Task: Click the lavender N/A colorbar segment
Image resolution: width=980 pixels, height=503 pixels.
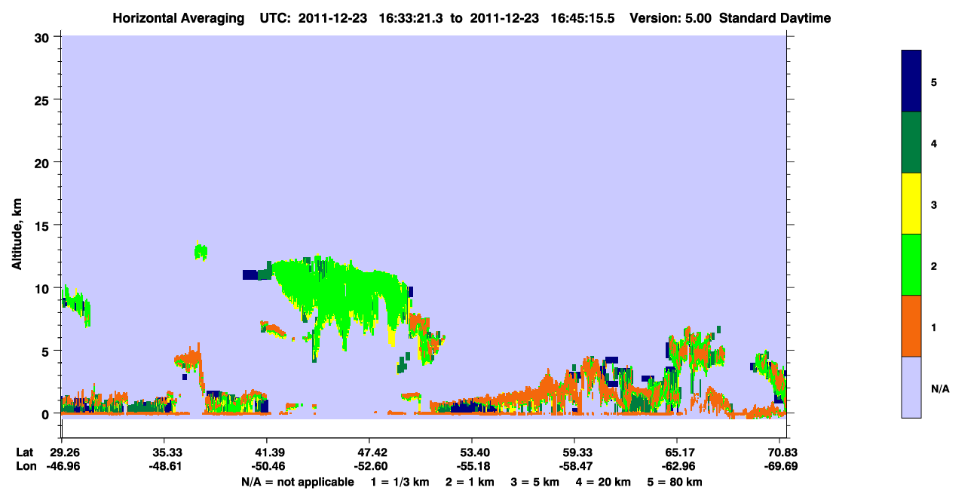Action: 911,387
